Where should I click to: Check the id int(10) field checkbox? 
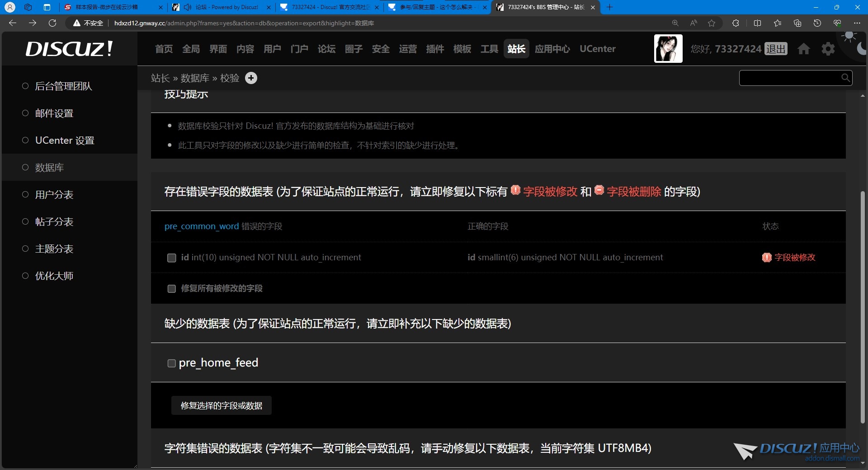click(x=172, y=258)
